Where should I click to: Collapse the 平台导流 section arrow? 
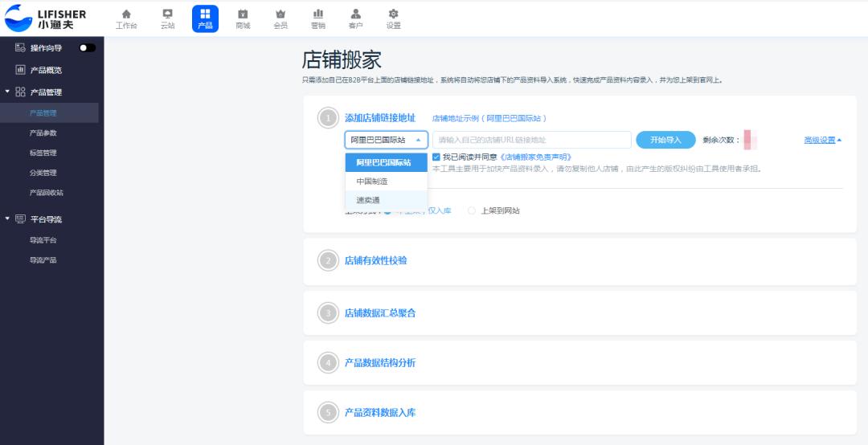point(7,219)
